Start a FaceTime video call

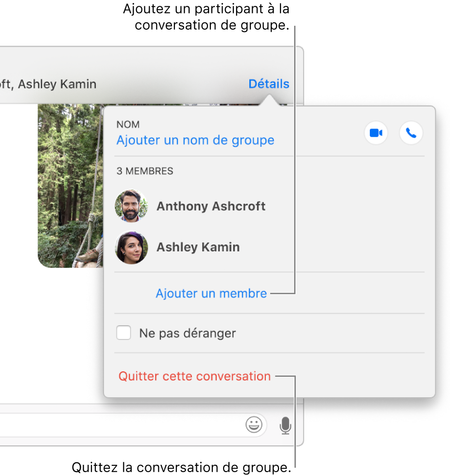tap(376, 133)
